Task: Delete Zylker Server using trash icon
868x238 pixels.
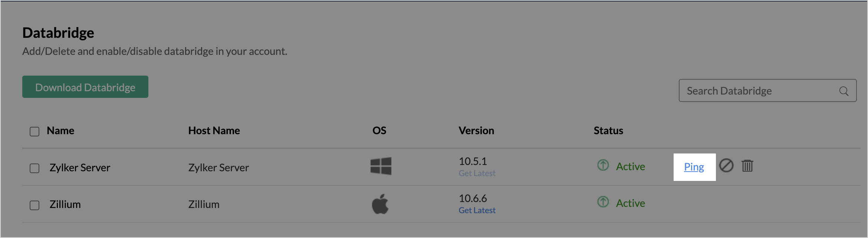Action: [747, 165]
